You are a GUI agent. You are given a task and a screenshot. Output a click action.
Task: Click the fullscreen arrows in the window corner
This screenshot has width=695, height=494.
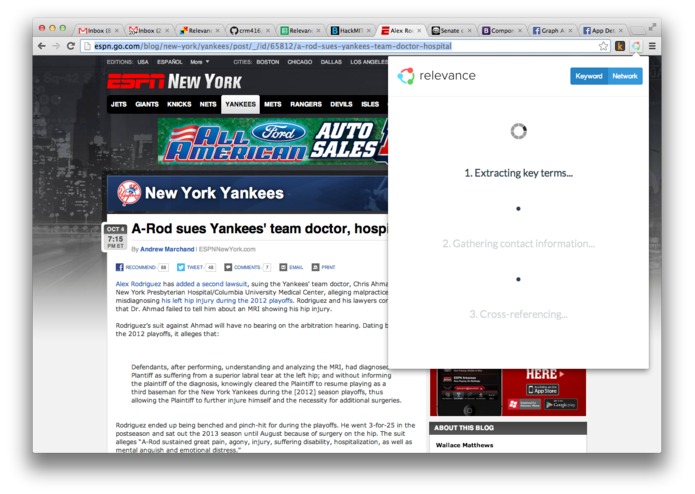click(652, 27)
